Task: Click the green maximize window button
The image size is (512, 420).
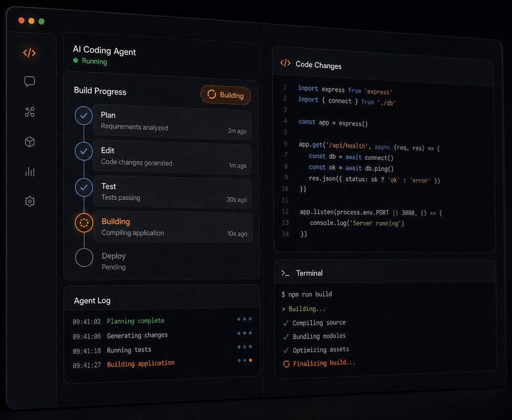Action: tap(41, 21)
